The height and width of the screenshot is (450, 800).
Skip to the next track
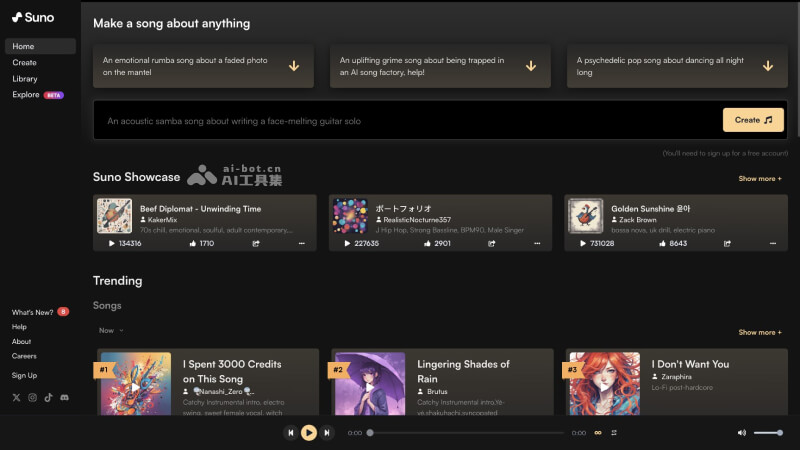pos(327,433)
